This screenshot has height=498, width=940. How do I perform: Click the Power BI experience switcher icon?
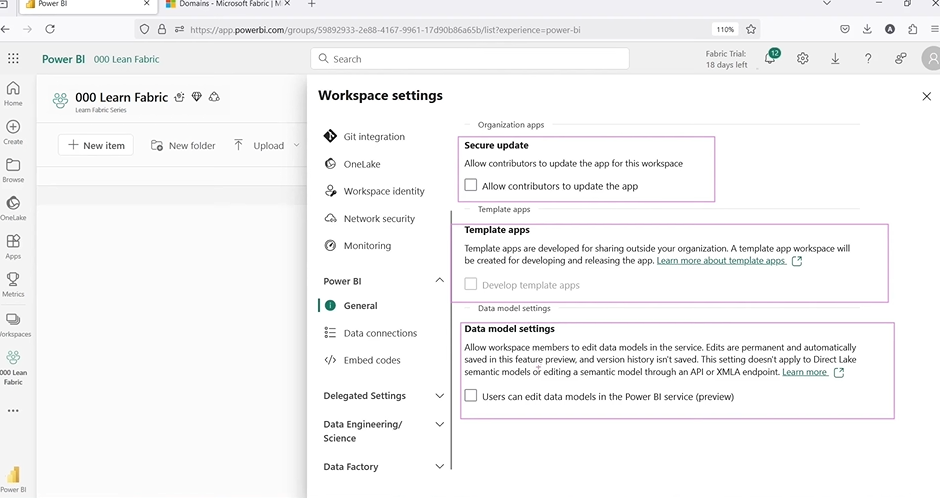[13, 479]
